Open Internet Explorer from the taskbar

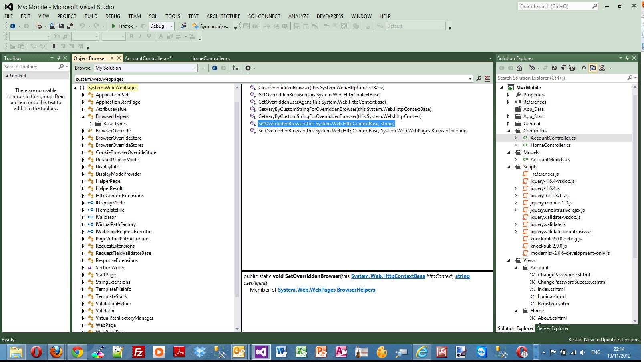tap(421, 352)
